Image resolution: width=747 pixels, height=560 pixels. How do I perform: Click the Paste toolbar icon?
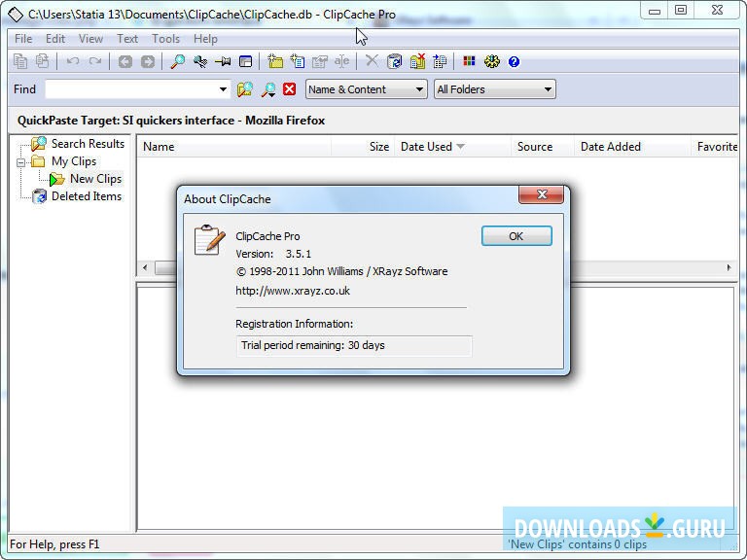43,61
